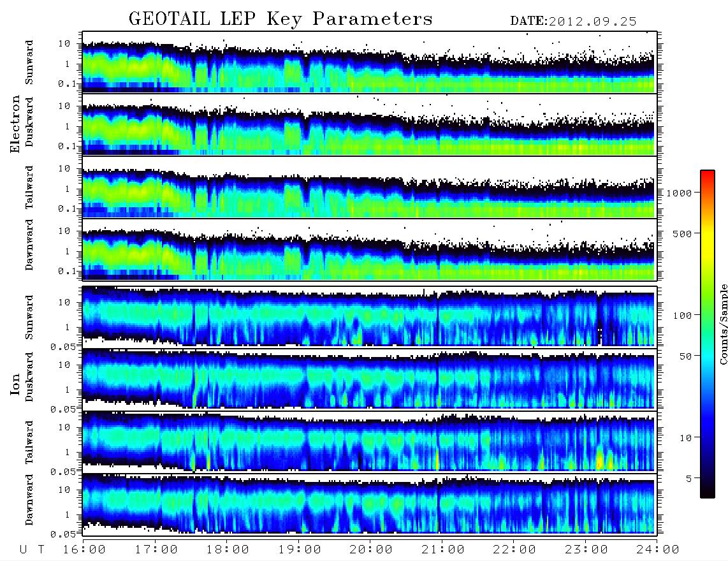Click the Electron Dawnward spectrogram panel
Screen dimensions: 728x561
click(370, 249)
